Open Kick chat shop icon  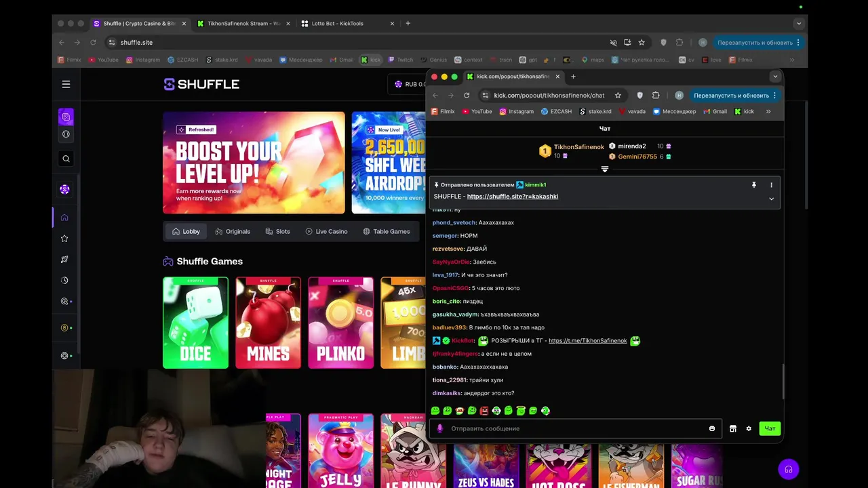click(733, 428)
